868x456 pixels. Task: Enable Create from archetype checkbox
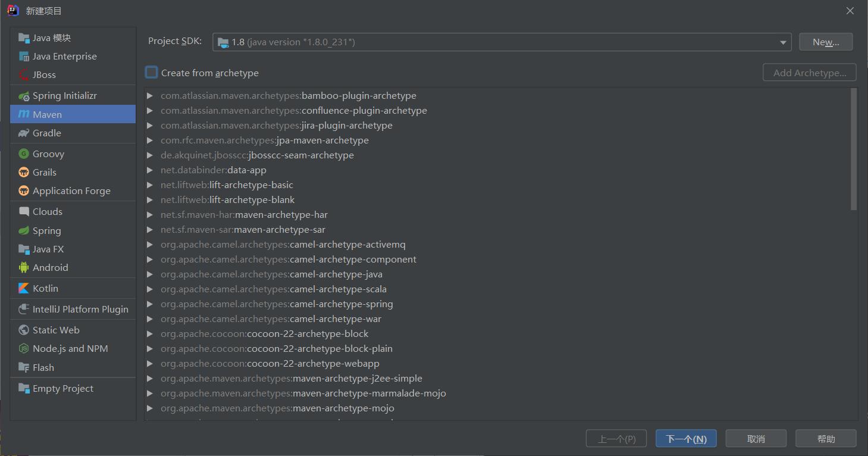(152, 73)
